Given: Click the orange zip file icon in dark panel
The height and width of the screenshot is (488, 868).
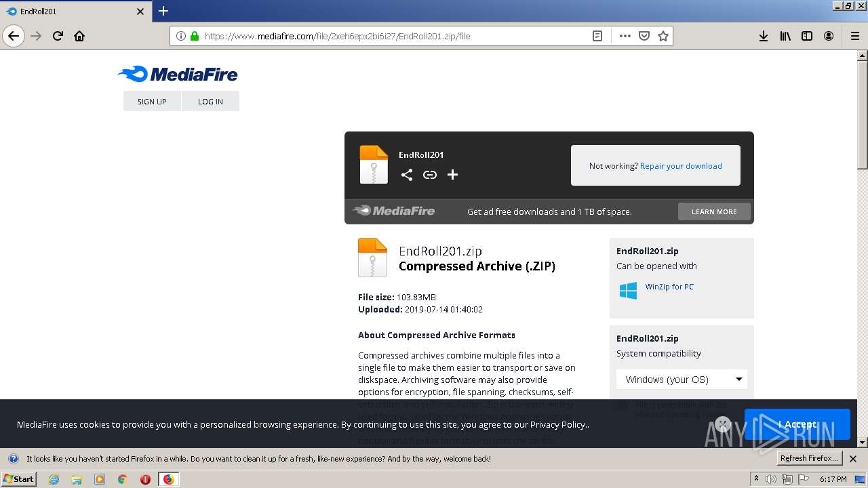Looking at the screenshot, I should click(x=374, y=165).
